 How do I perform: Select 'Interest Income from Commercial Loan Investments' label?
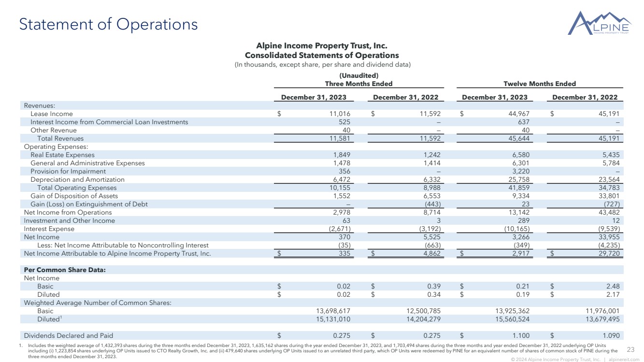tap(109, 122)
